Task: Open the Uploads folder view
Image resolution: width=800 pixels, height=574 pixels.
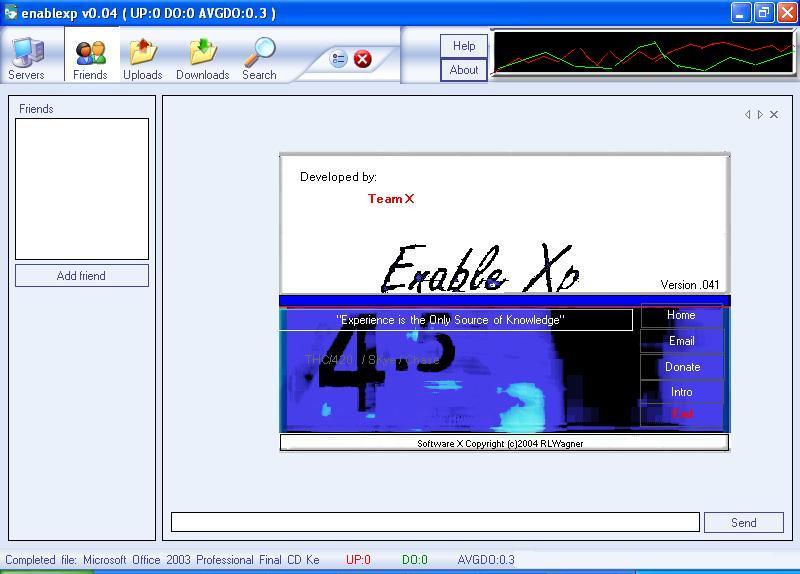Action: pos(143,59)
